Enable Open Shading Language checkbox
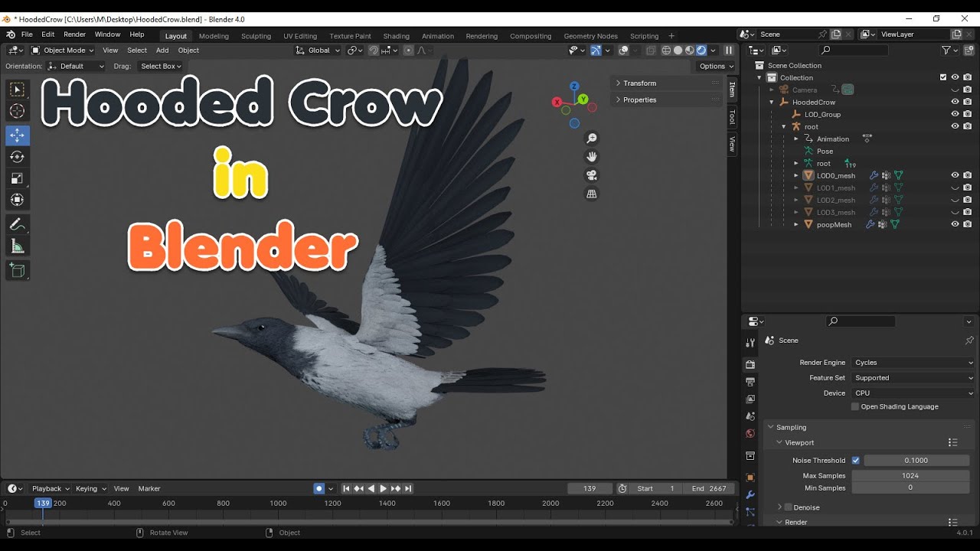This screenshot has width=980, height=551. [x=855, y=406]
